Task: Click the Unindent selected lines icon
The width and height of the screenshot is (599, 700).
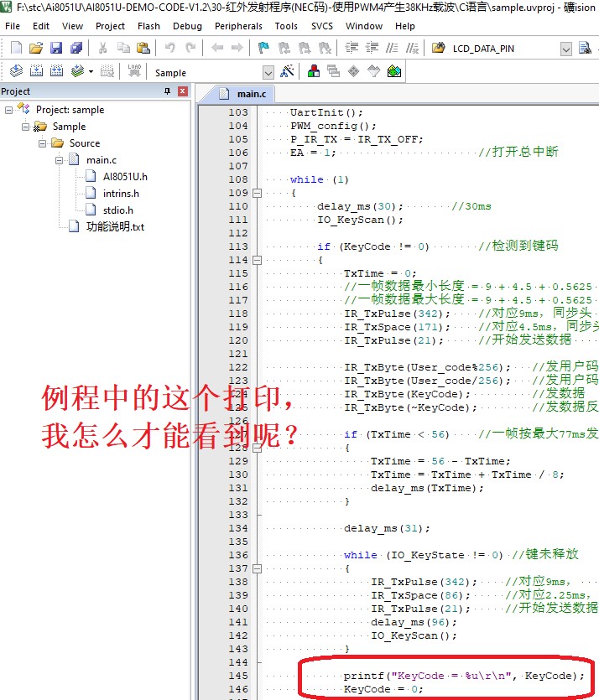Action: (x=372, y=49)
